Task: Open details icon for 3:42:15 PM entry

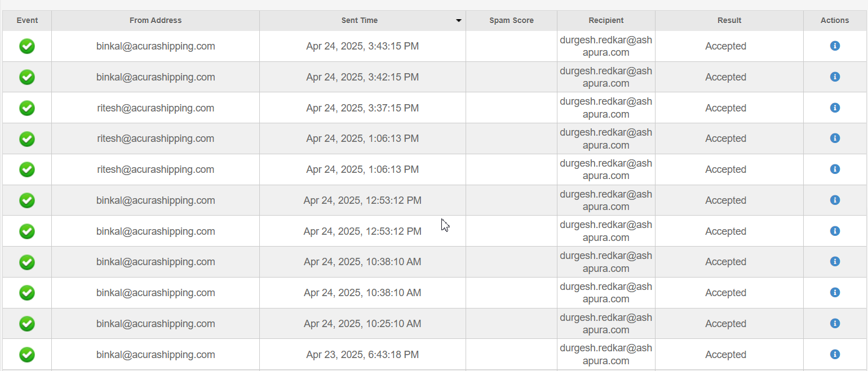Action: point(835,77)
